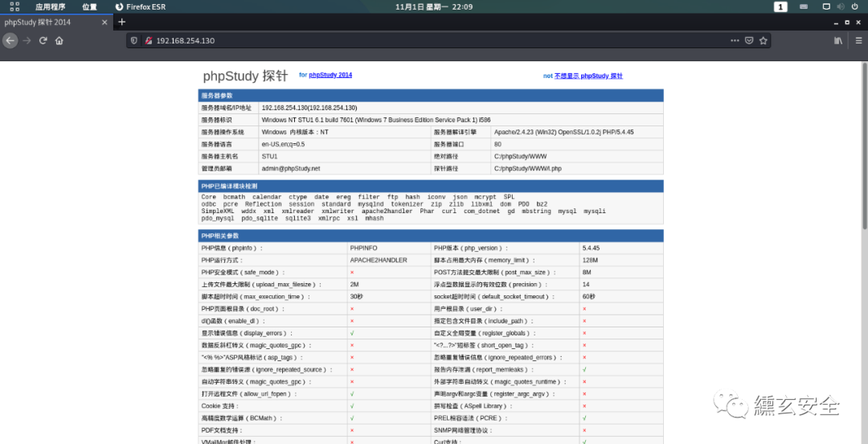The height and width of the screenshot is (444, 868).
Task: Click the register_globals red cross mark
Action: click(x=584, y=333)
